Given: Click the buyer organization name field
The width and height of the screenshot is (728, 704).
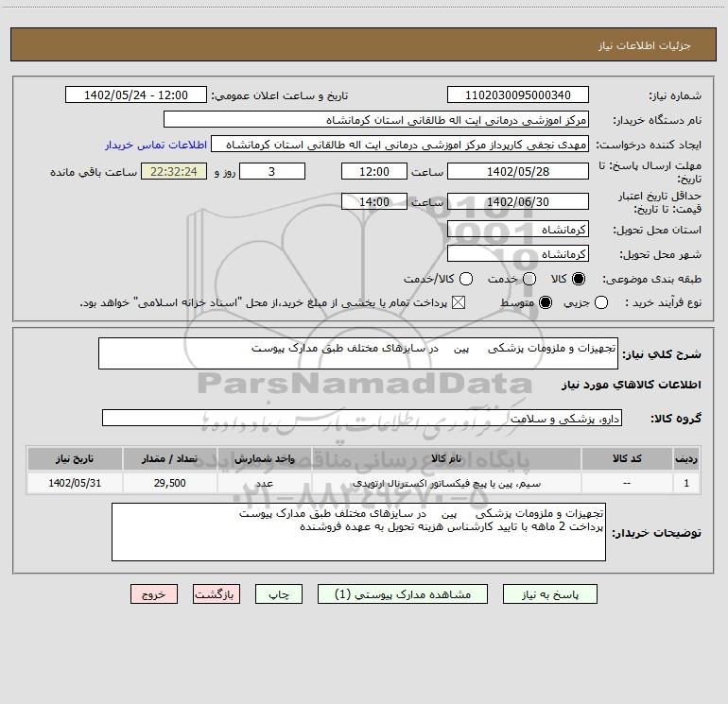Looking at the screenshot, I should [x=376, y=120].
